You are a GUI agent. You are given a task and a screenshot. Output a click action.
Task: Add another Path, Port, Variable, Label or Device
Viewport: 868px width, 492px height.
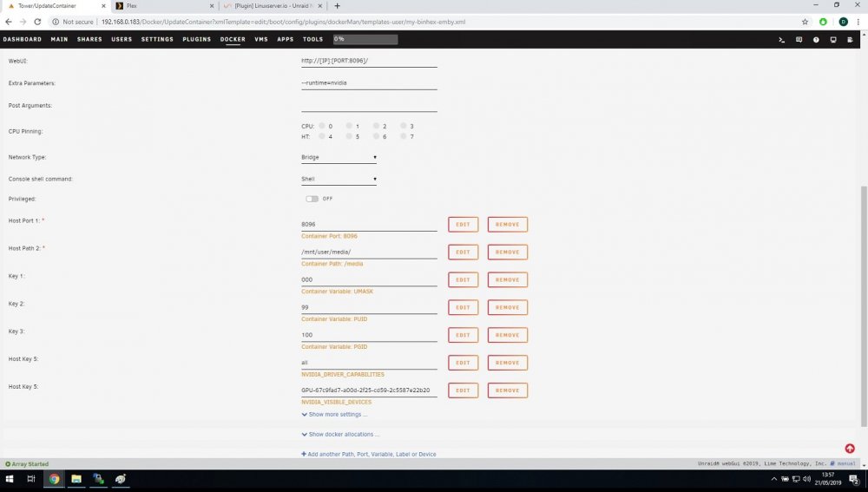[369, 454]
